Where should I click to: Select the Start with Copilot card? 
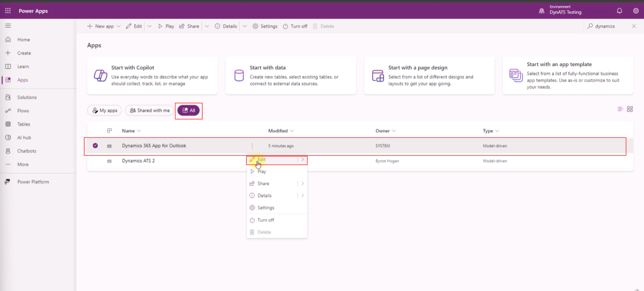coord(152,76)
